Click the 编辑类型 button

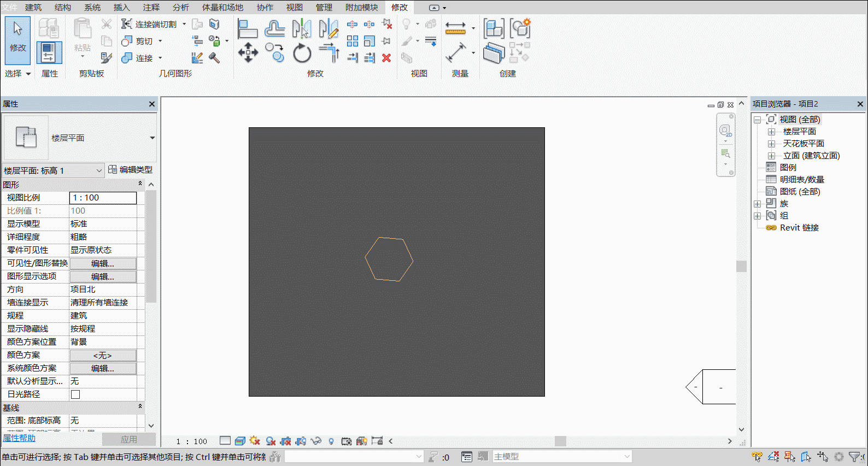(131, 170)
